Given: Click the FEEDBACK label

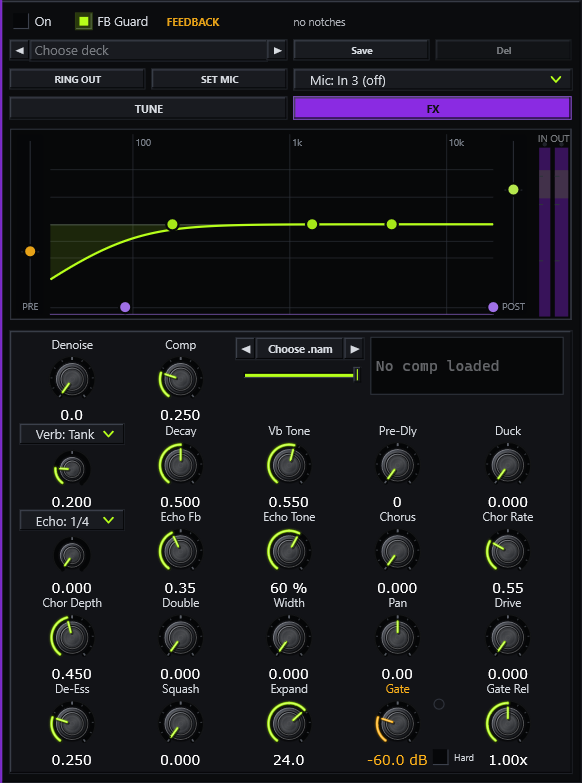Looking at the screenshot, I should [193, 22].
